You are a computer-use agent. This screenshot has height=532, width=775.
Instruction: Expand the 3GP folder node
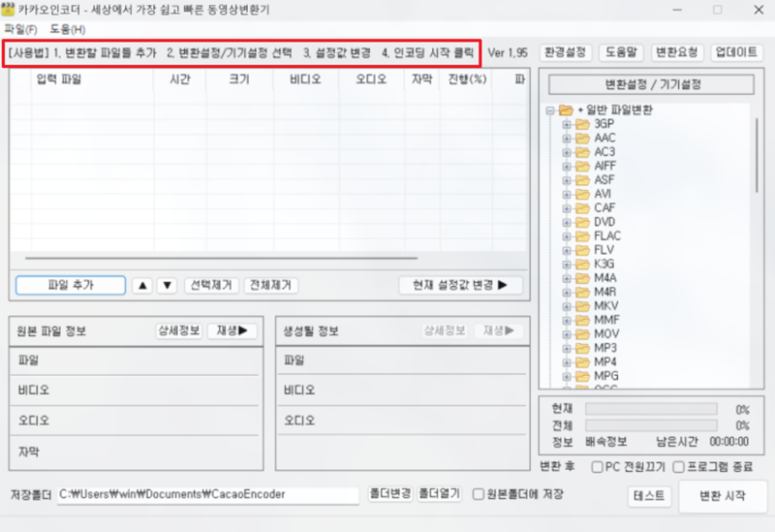click(x=567, y=124)
